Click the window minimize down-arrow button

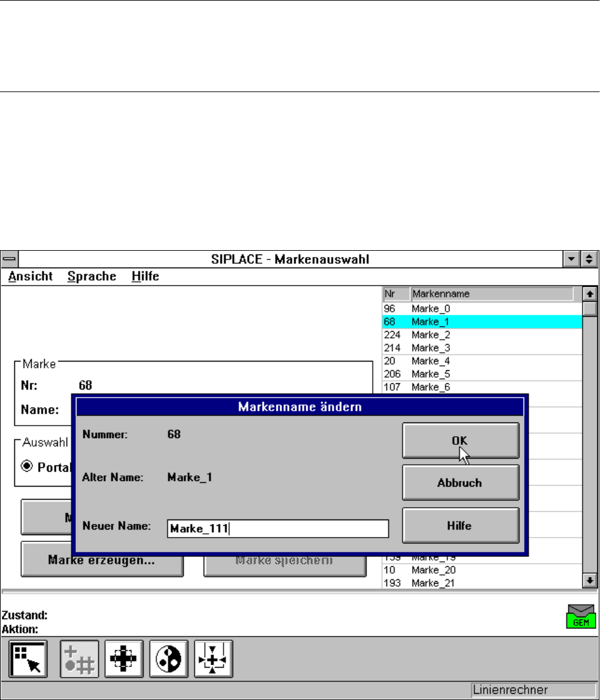pos(571,259)
